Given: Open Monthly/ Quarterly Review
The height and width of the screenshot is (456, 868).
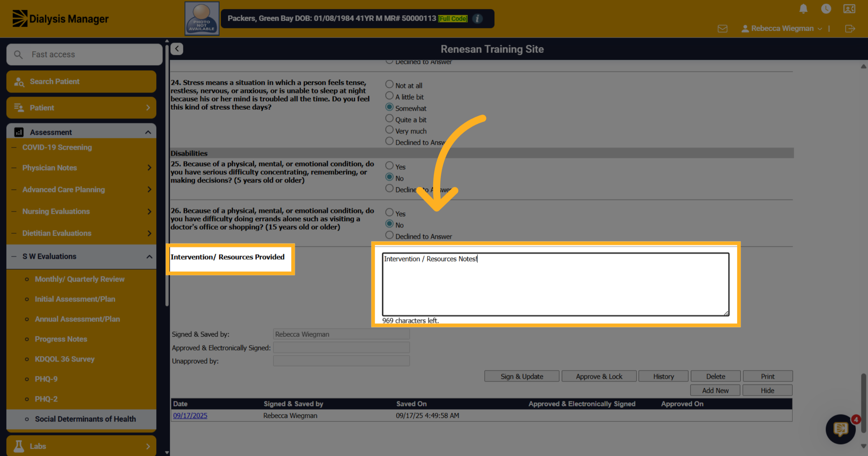Looking at the screenshot, I should 80,279.
